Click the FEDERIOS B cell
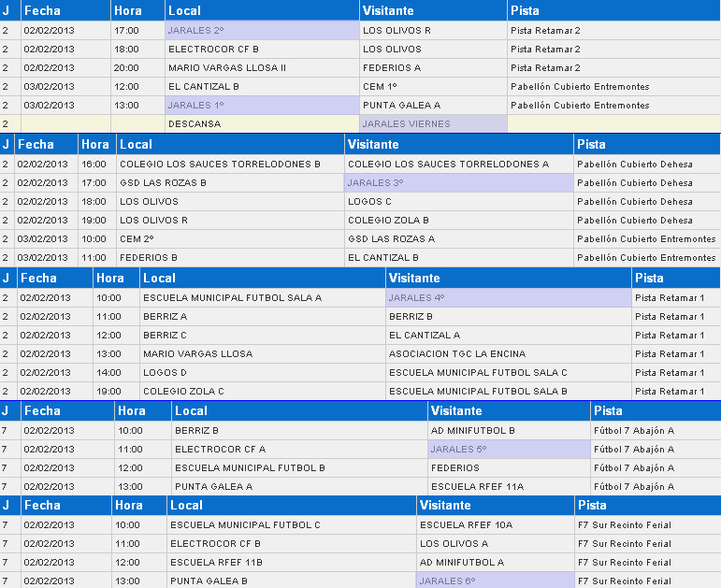The height and width of the screenshot is (588, 721). [x=230, y=258]
